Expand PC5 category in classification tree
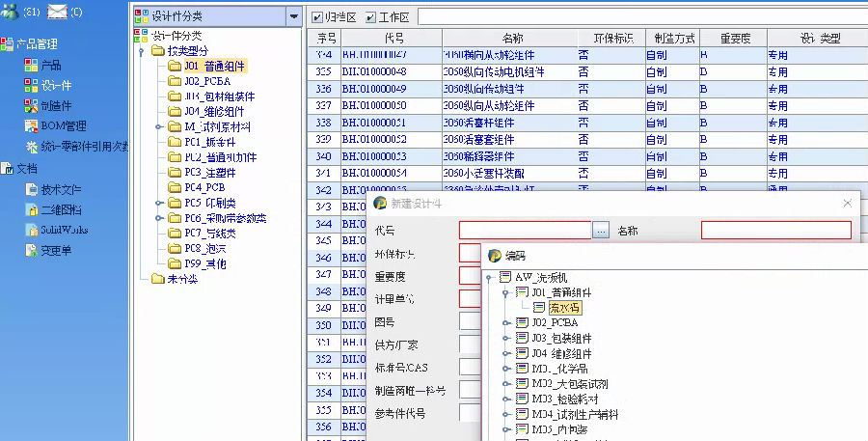 [157, 203]
